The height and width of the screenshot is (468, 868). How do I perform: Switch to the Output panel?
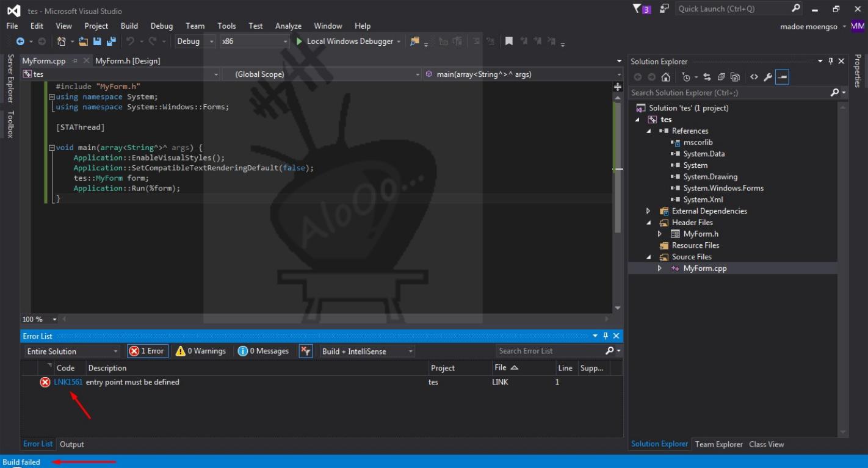pos(71,444)
